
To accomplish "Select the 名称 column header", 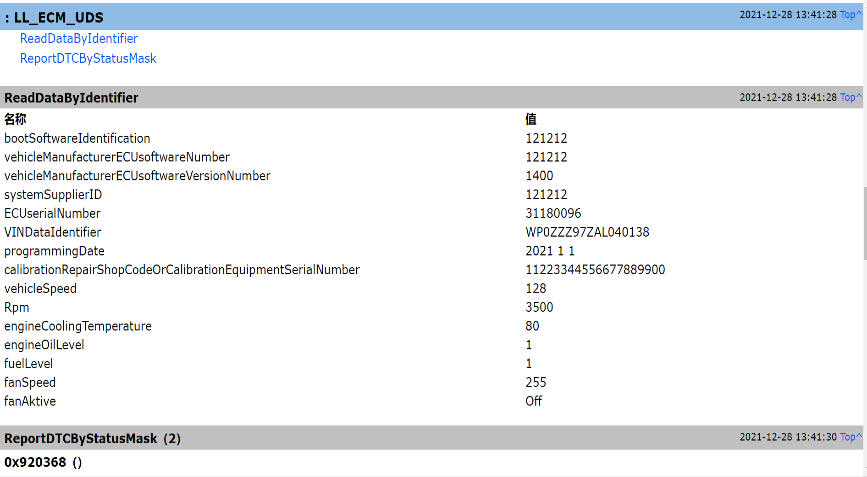I will tap(15, 119).
